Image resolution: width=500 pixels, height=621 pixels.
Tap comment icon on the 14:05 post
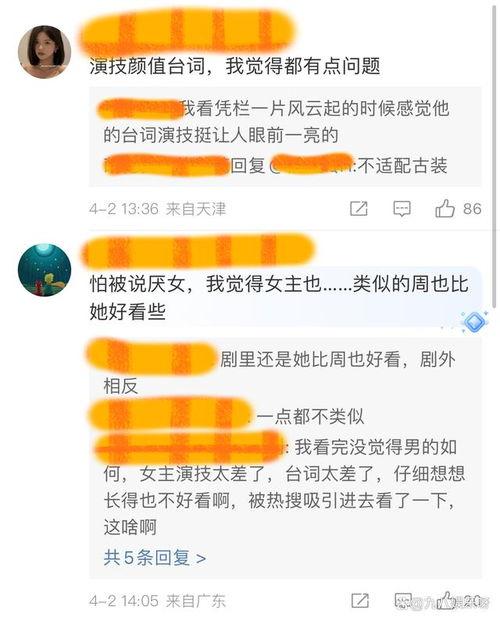tap(403, 600)
